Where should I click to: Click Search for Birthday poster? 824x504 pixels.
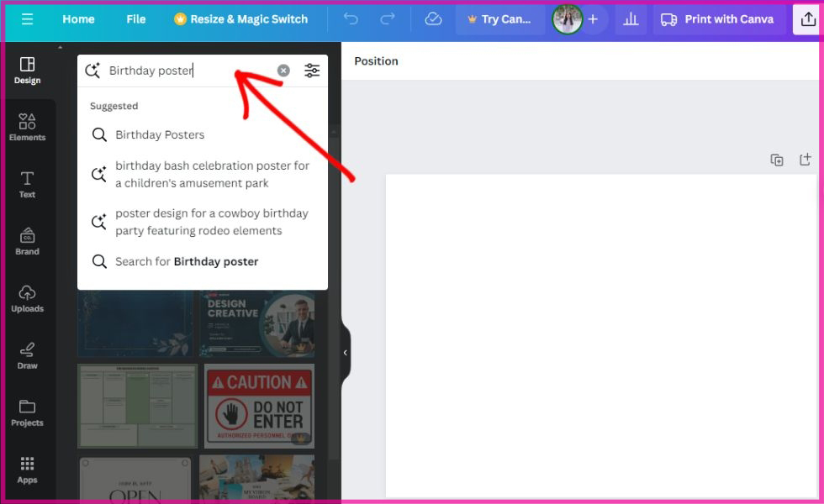203,261
